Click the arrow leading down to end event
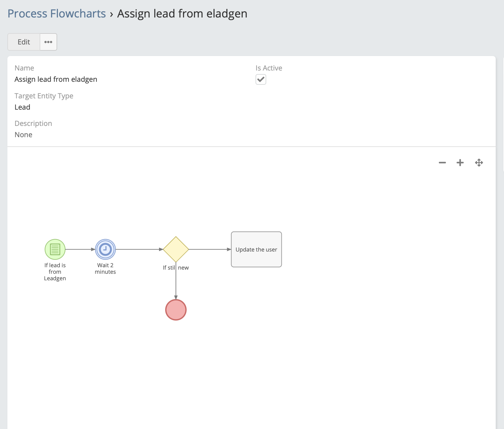 pos(176,281)
